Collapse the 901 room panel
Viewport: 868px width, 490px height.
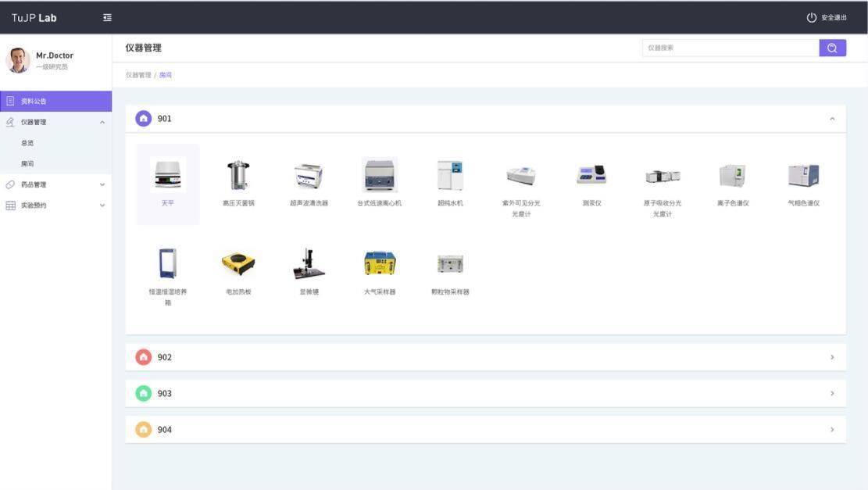[831, 119]
